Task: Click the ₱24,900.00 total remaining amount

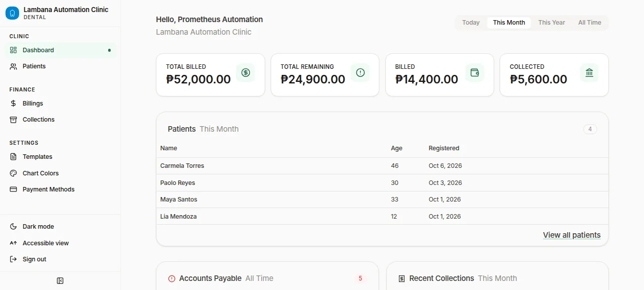Action: [313, 79]
